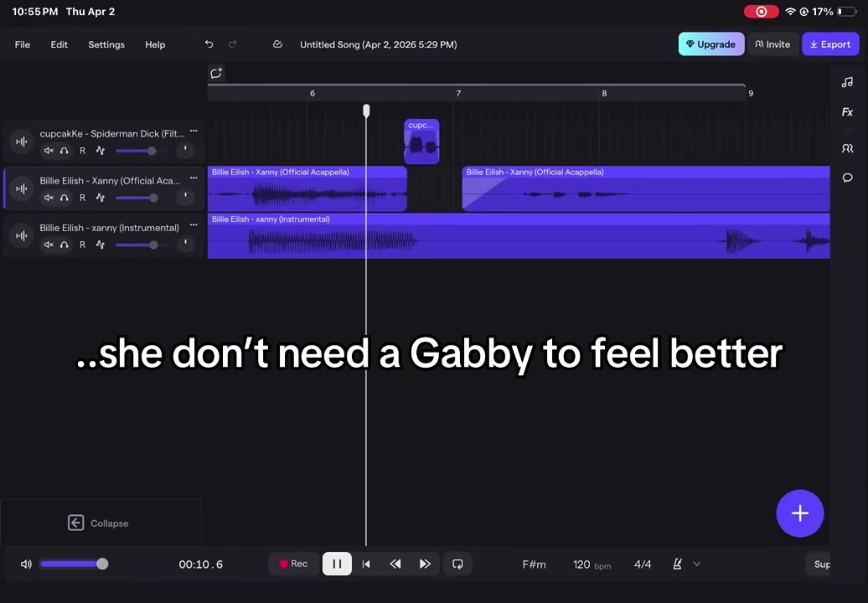Arm recording on xanny Instrumental track
Screen dimensions: 868x603
pos(82,245)
